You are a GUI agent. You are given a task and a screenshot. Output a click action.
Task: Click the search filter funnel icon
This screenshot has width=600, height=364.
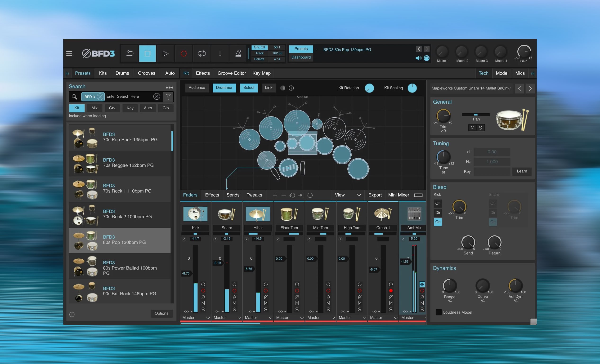pos(168,97)
